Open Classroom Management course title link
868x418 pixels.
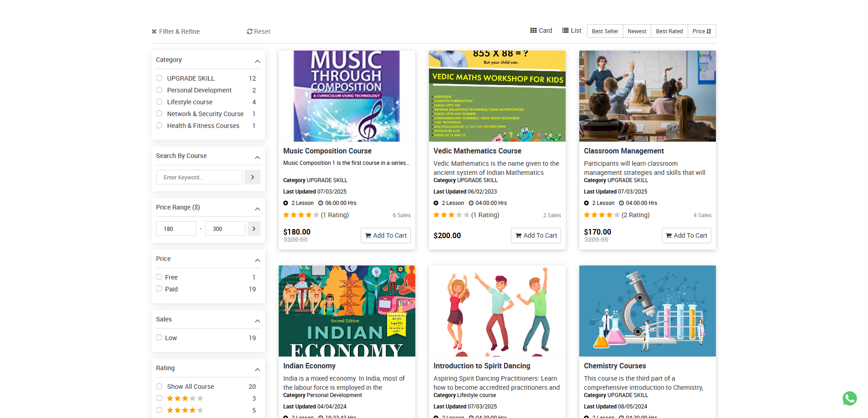[x=623, y=151]
